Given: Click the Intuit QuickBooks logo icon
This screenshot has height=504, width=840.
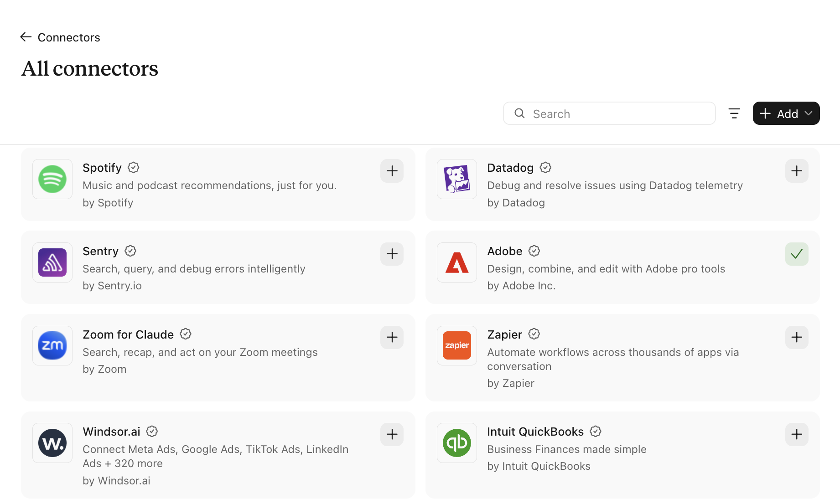Looking at the screenshot, I should coord(457,443).
